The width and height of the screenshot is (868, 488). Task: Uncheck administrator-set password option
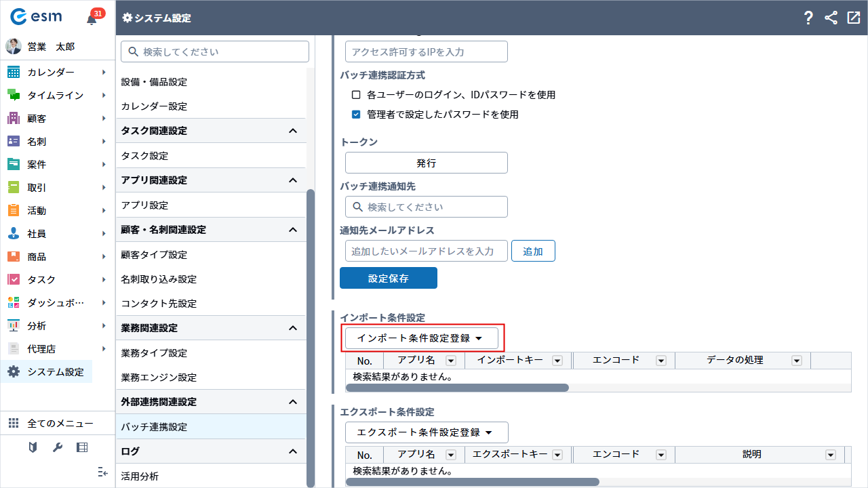(356, 115)
